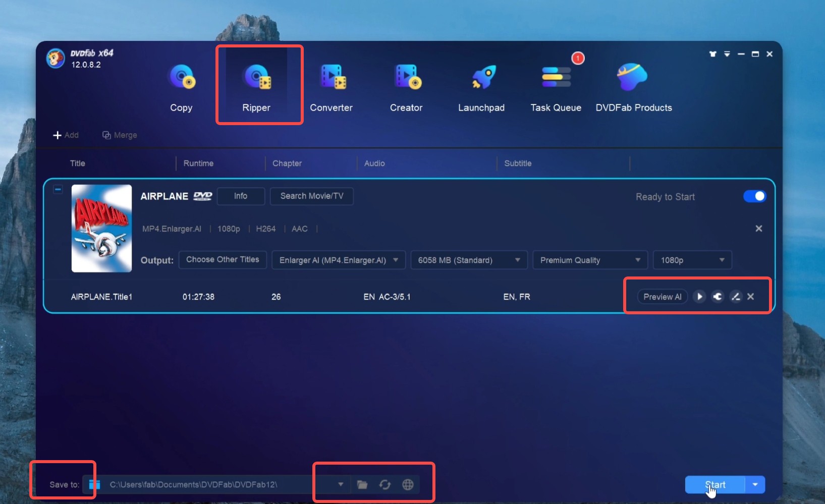The height and width of the screenshot is (504, 825).
Task: Click the Merge button
Action: (120, 135)
